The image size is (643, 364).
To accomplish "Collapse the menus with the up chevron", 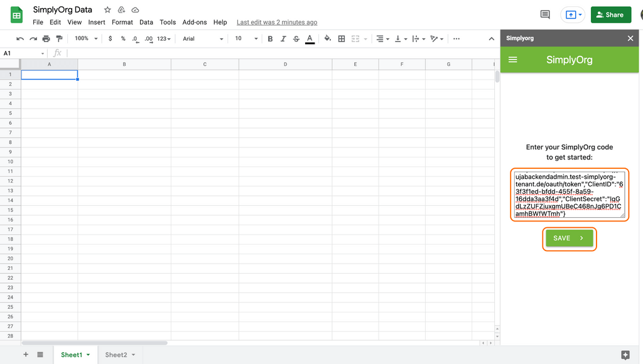I will 491,38.
